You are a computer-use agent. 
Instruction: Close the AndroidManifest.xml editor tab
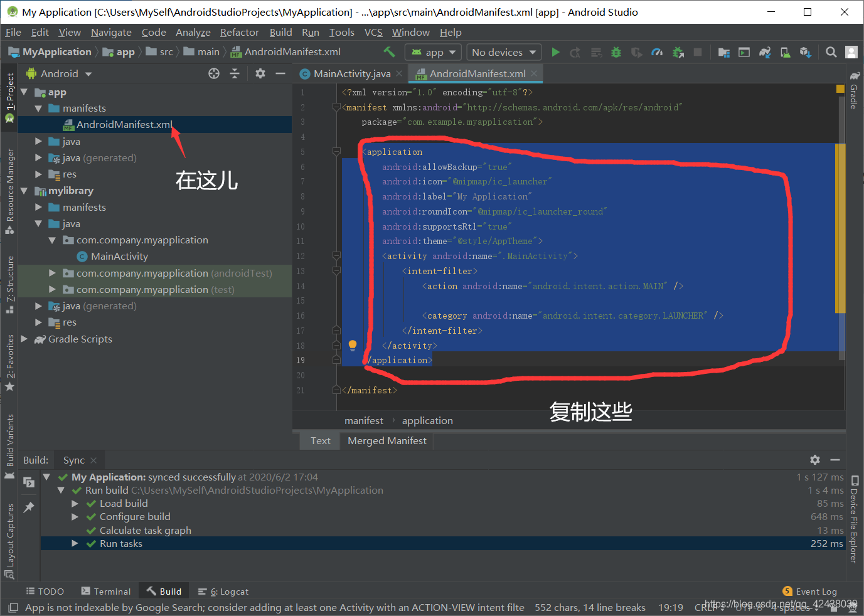click(534, 73)
